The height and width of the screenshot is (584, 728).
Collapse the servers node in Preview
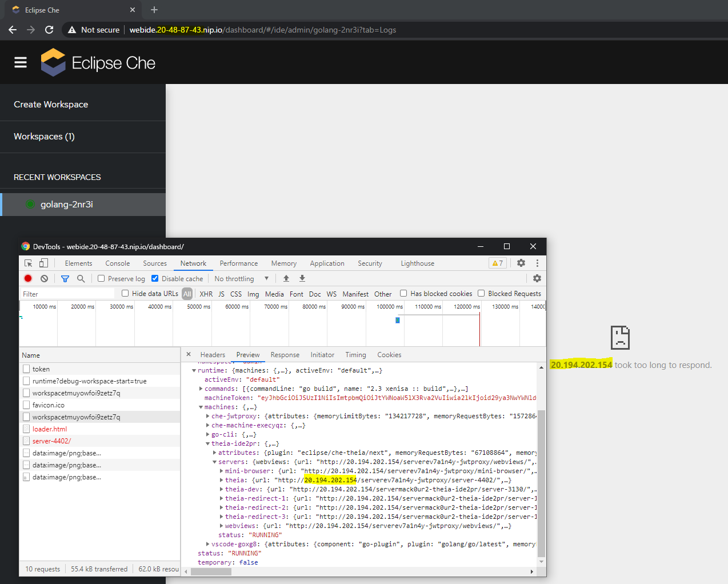[x=215, y=461]
